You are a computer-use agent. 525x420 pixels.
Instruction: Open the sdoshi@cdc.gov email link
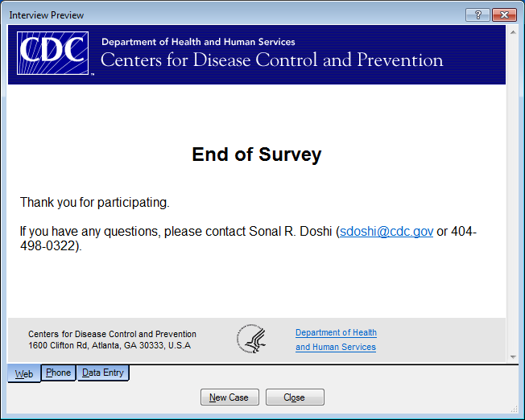[387, 232]
